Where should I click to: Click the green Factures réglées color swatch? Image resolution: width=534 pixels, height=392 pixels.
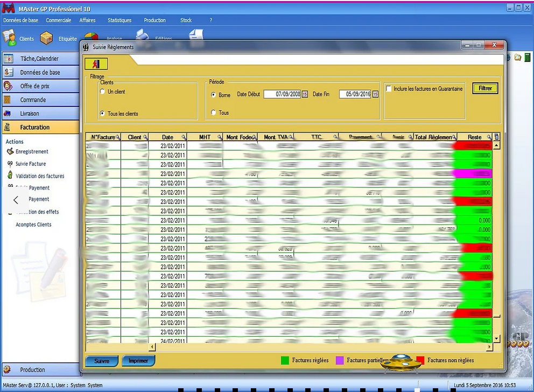click(x=285, y=360)
